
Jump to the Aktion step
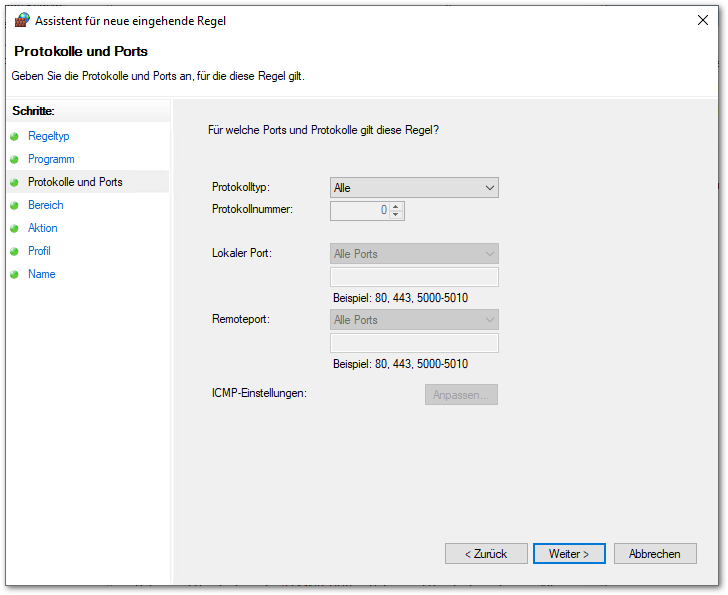pos(42,228)
